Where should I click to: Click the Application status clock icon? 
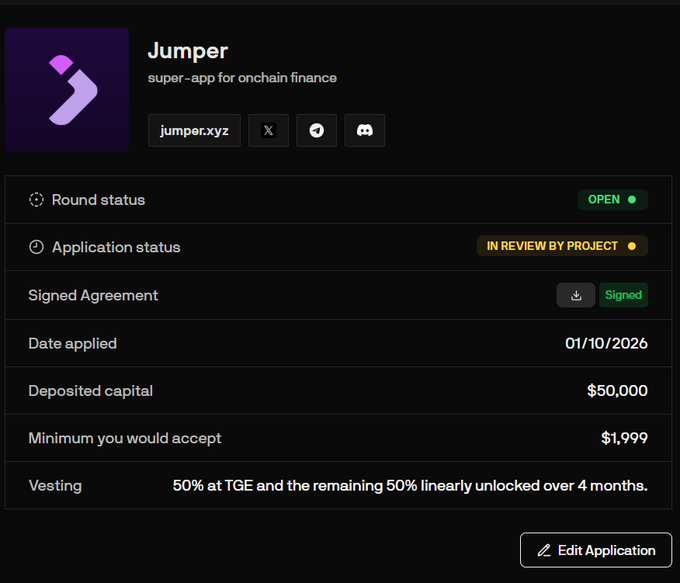point(36,247)
